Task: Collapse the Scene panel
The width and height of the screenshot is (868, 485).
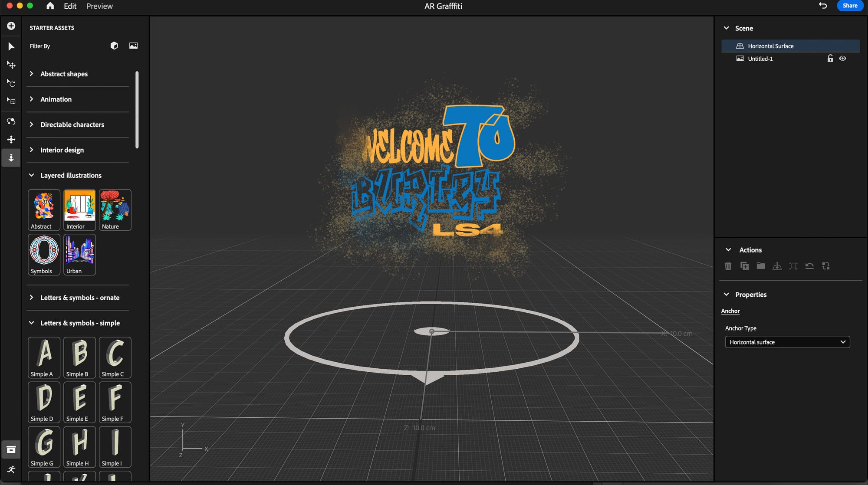Action: (x=727, y=28)
